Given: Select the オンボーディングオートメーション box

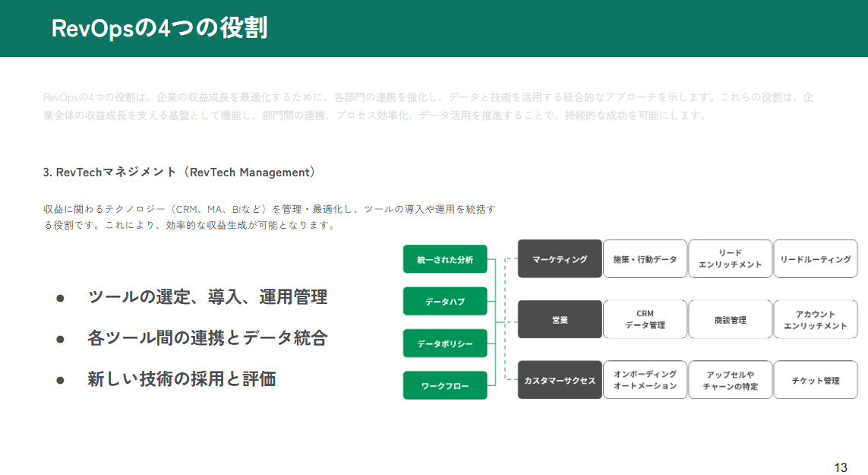Looking at the screenshot, I should point(645,380).
